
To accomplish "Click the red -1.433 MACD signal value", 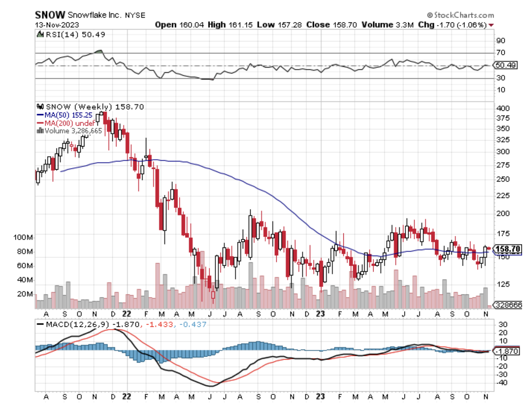I will 159,324.
